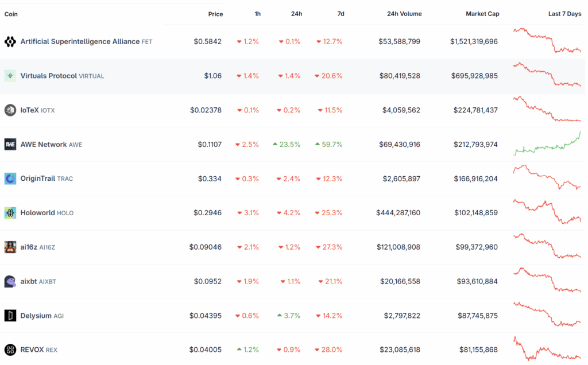This screenshot has width=588, height=365.
Task: Click the OriginTrail TRAC coin icon
Action: point(10,178)
